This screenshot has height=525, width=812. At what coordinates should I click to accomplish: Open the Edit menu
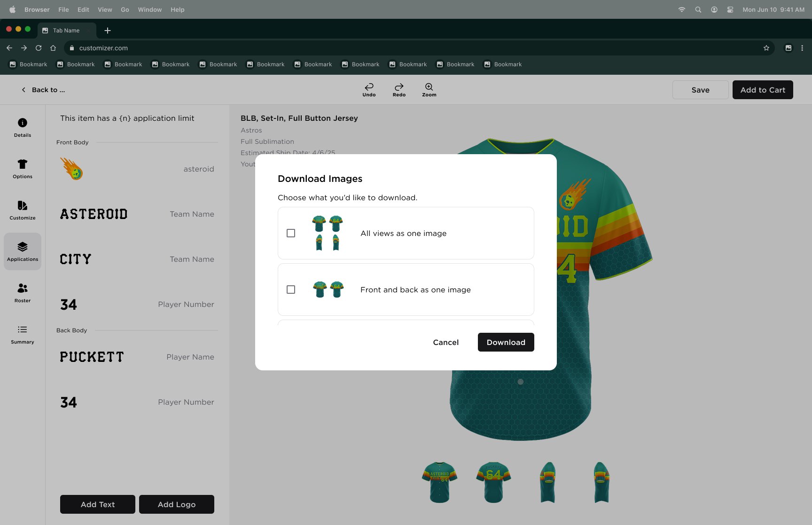click(x=83, y=9)
